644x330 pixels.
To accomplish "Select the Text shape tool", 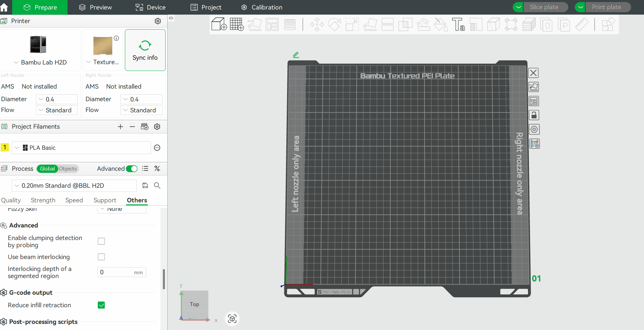I will click(x=458, y=24).
